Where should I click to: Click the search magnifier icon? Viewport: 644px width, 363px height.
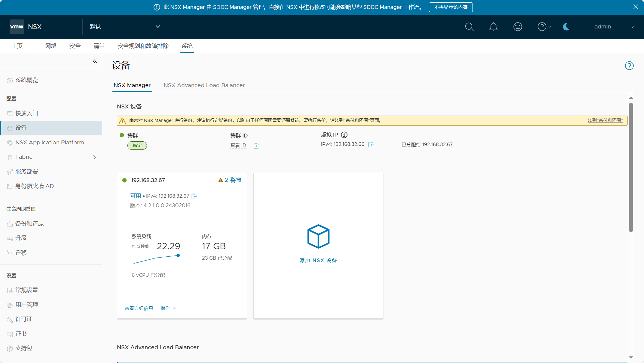pyautogui.click(x=469, y=27)
